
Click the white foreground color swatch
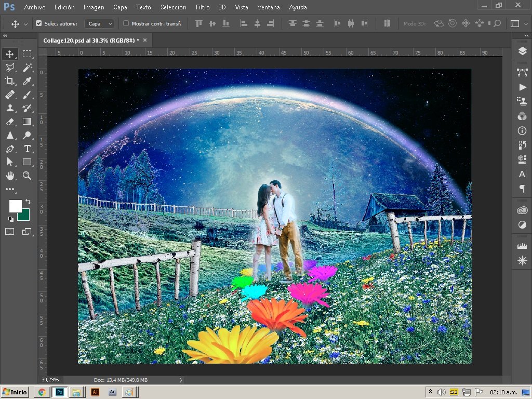click(15, 206)
